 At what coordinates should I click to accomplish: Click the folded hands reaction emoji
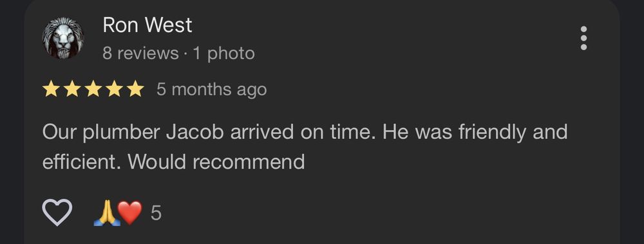pyautogui.click(x=107, y=213)
